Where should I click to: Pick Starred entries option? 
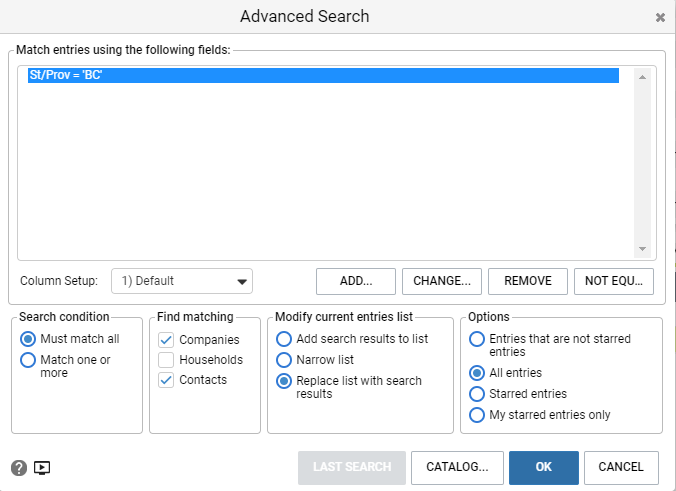(477, 394)
